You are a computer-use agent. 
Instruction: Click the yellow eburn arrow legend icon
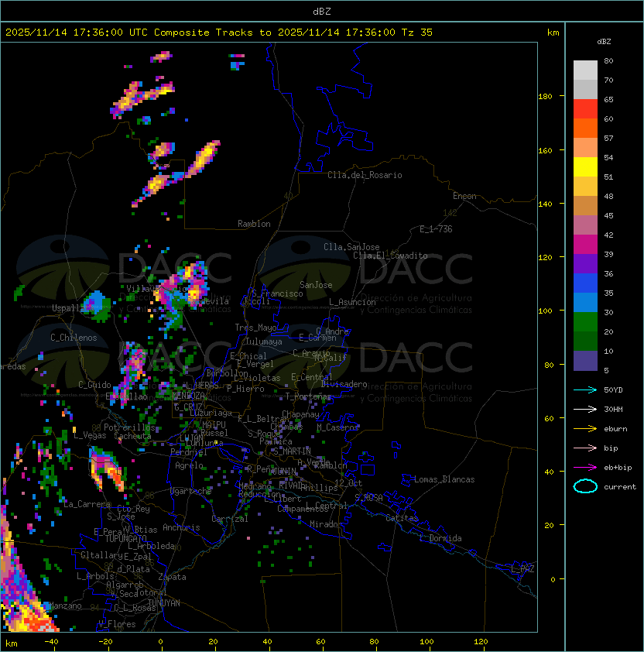click(x=585, y=429)
